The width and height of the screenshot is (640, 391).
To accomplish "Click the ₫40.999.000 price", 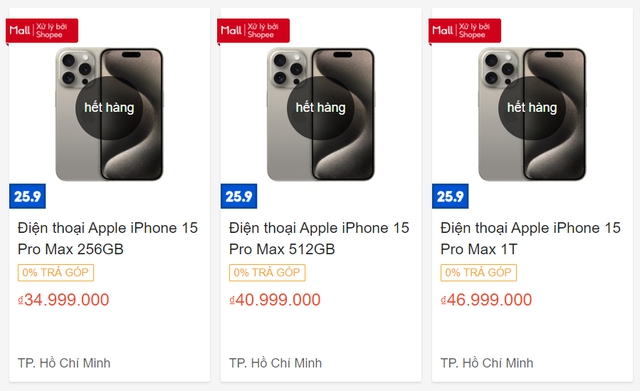I will [x=275, y=300].
